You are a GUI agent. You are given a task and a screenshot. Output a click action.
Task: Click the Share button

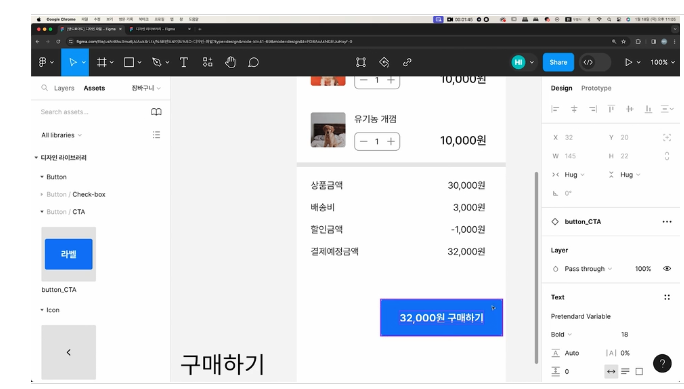point(558,62)
